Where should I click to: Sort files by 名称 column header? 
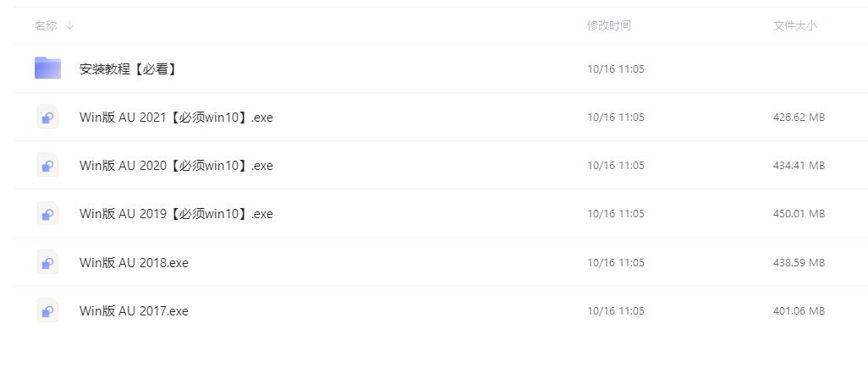click(x=46, y=25)
